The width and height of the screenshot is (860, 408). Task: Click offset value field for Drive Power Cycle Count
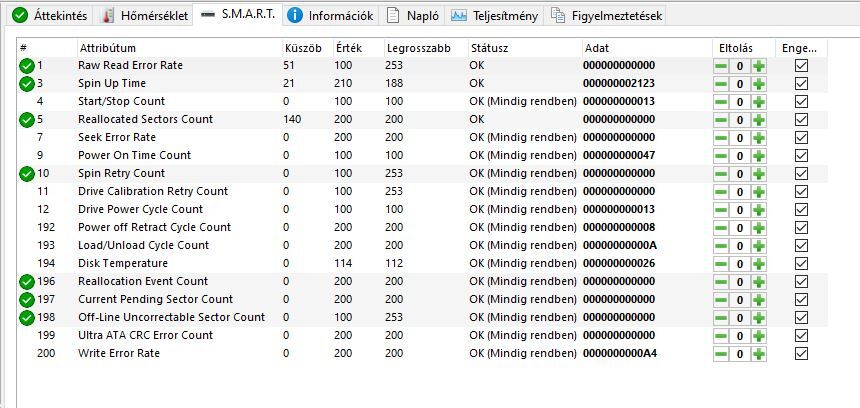point(740,210)
